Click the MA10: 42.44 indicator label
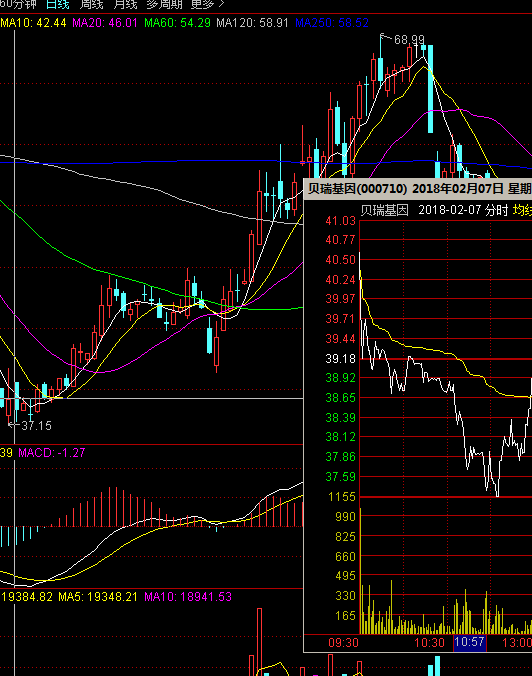The image size is (532, 676). pos(34,23)
